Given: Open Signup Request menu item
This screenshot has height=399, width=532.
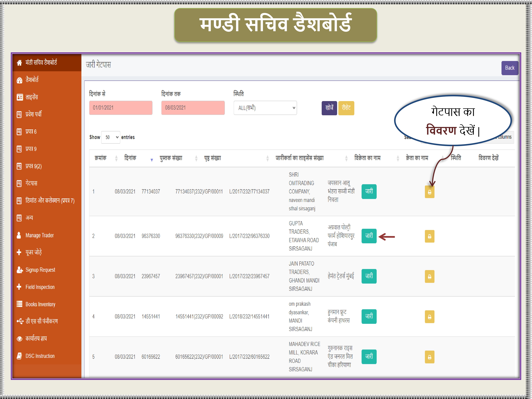Looking at the screenshot, I should pyautogui.click(x=40, y=270).
